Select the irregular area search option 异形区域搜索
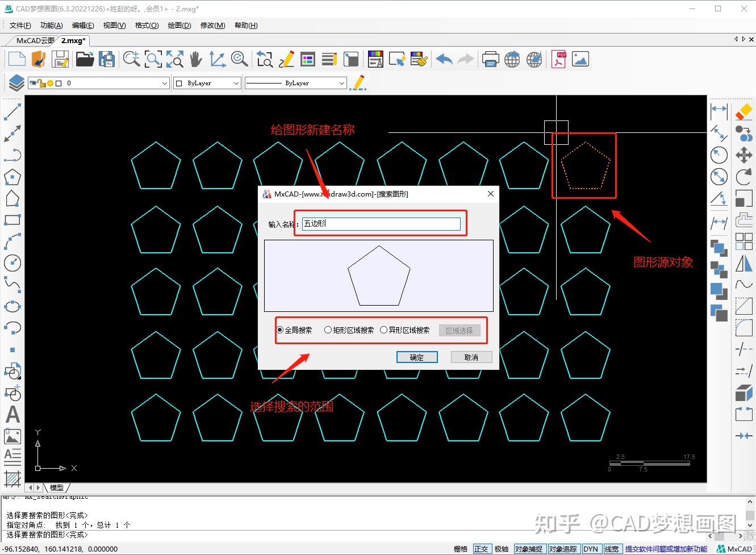 pos(404,330)
